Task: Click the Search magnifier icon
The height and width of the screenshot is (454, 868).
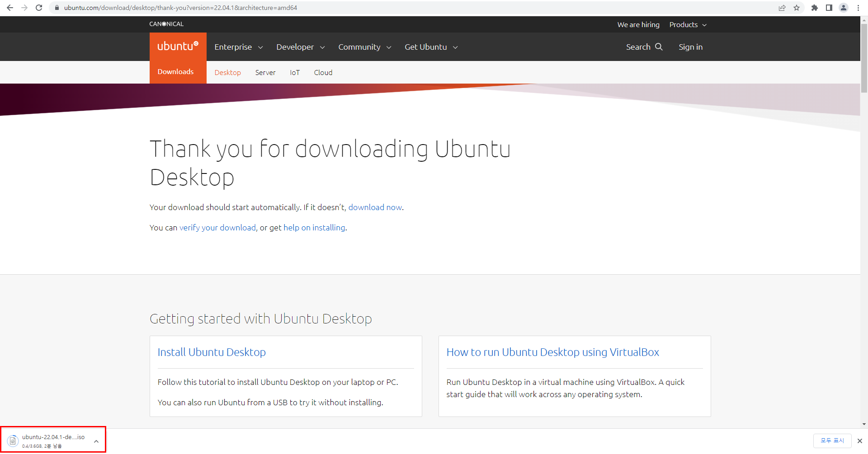Action: tap(659, 47)
